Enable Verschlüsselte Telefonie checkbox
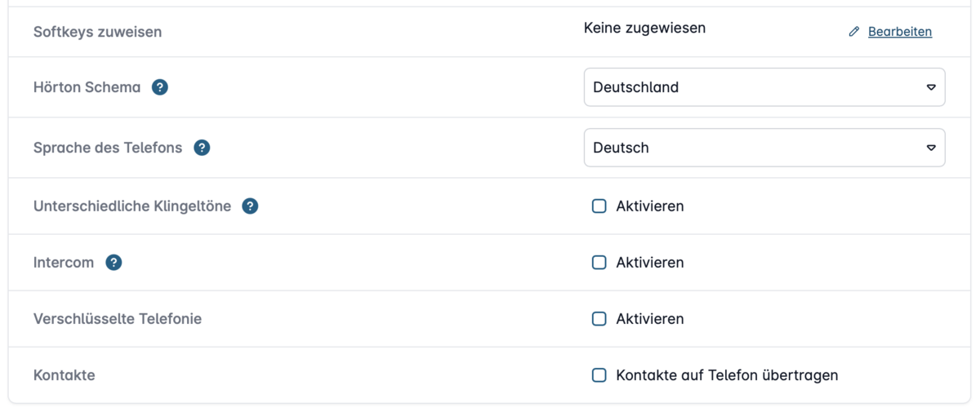The image size is (980, 412). pyautogui.click(x=599, y=319)
